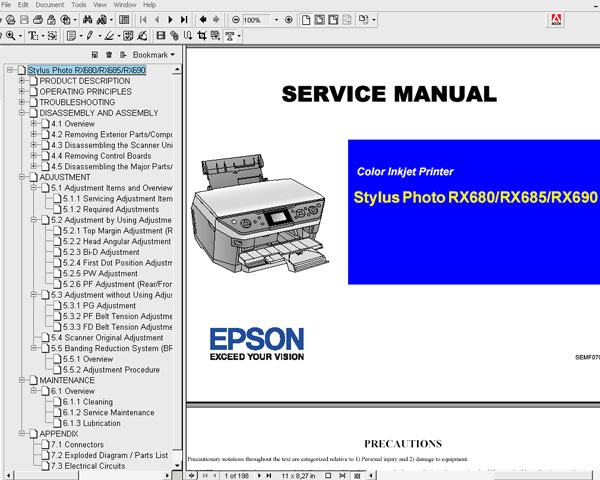Select Fit Width view icon
The height and width of the screenshot is (480, 600).
pyautogui.click(x=333, y=20)
